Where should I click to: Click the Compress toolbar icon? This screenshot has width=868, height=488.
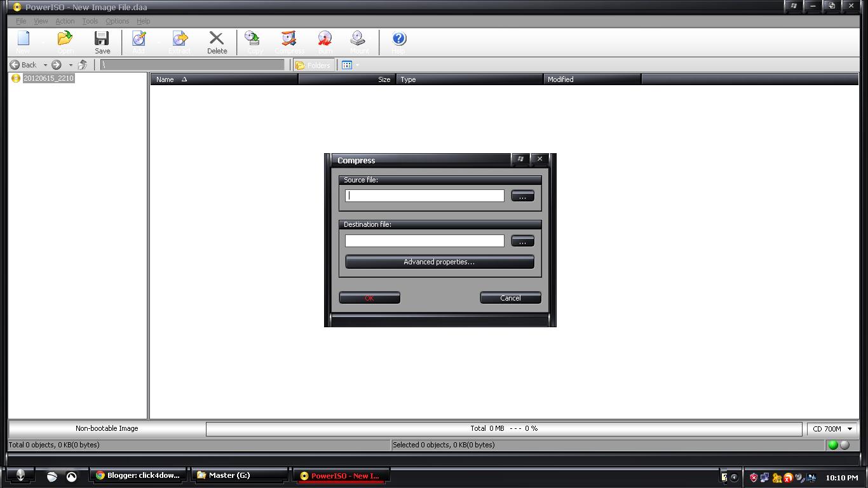click(289, 43)
